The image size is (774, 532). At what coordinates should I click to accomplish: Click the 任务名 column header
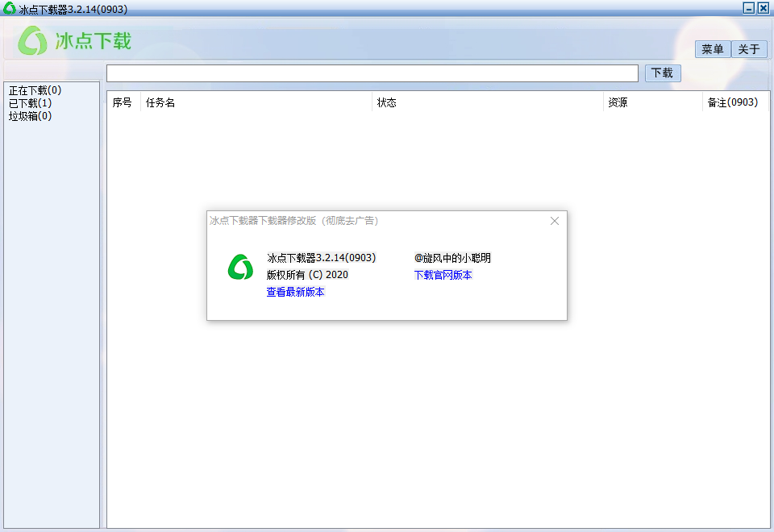click(160, 102)
